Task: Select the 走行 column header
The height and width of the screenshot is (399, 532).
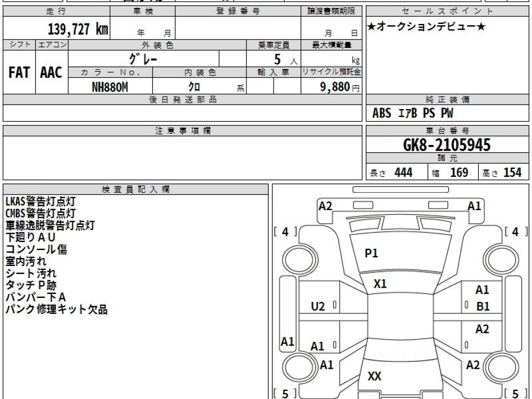Action: [56, 12]
